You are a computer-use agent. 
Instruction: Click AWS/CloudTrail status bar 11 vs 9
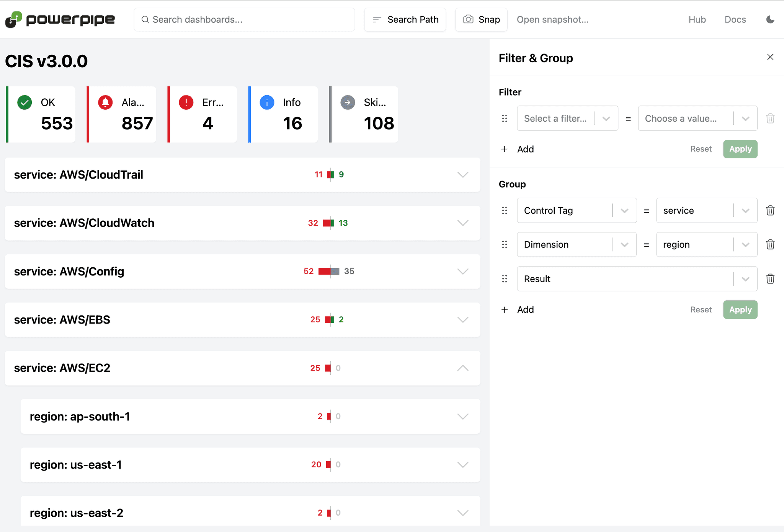coord(330,175)
